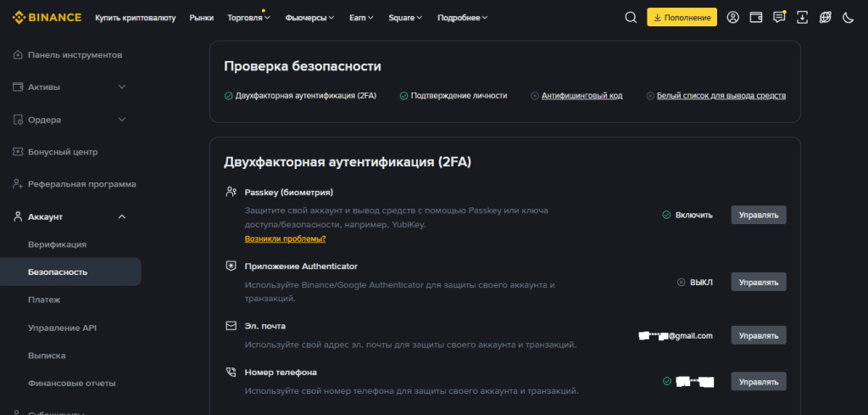The height and width of the screenshot is (415, 868).
Task: Open Бонусный центр in sidebar
Action: click(63, 152)
